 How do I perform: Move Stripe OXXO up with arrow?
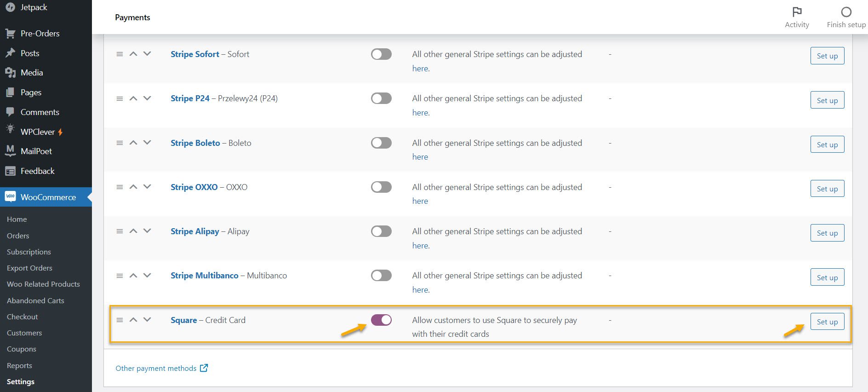tap(133, 187)
